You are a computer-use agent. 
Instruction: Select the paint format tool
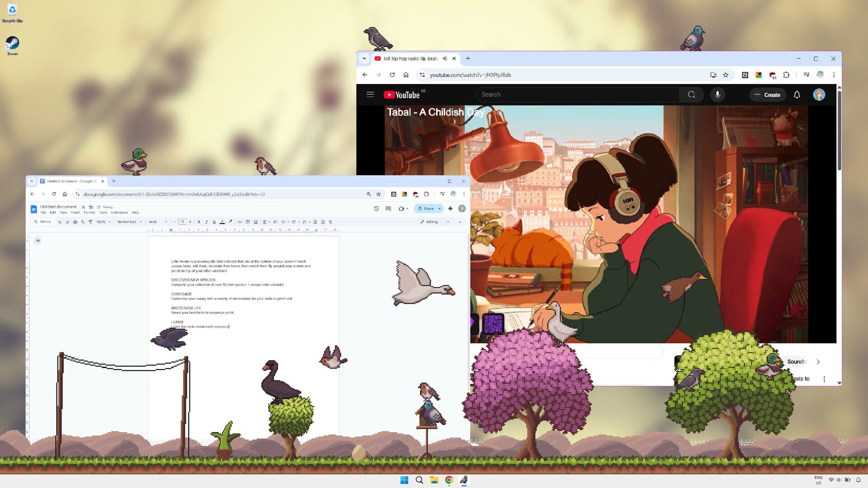(x=90, y=222)
